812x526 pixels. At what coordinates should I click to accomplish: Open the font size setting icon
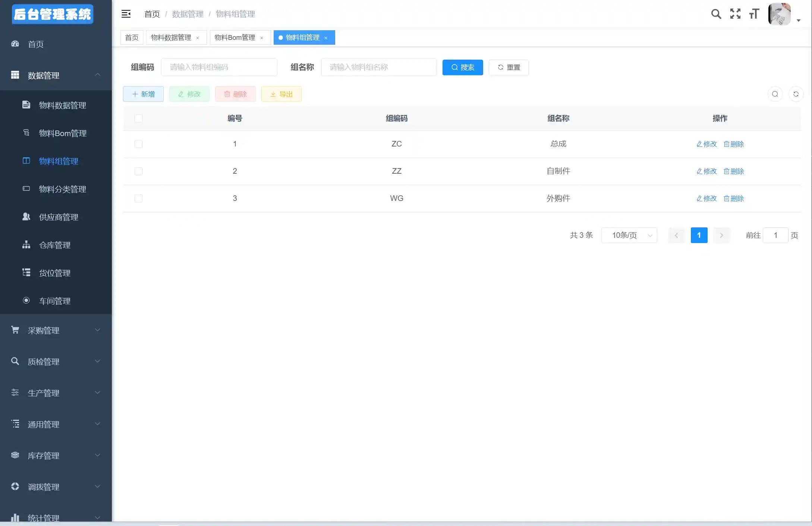click(754, 14)
